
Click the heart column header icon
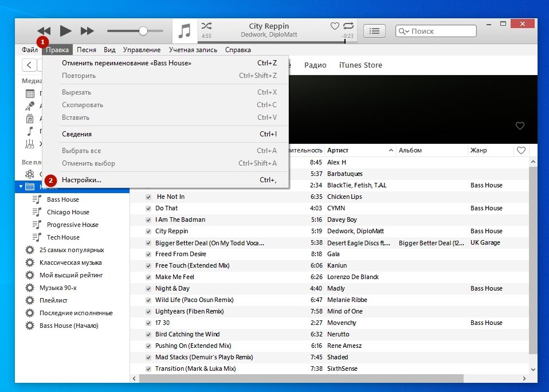[521, 150]
